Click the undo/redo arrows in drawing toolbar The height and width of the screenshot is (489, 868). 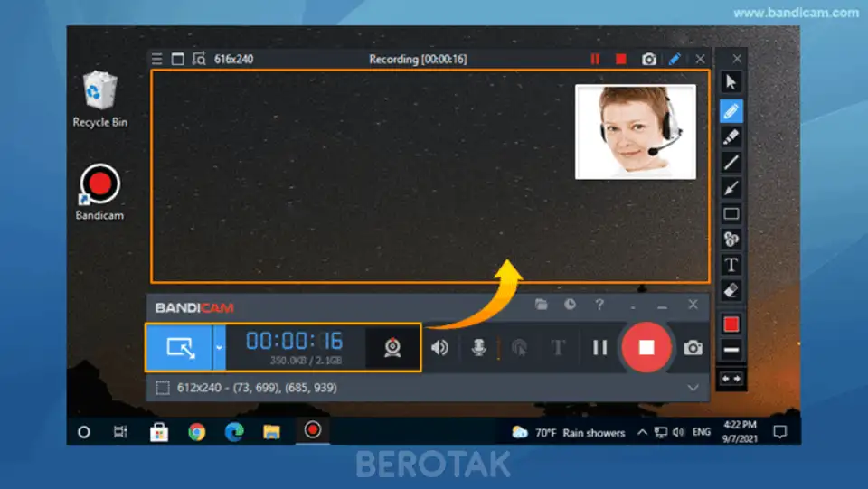[731, 379]
